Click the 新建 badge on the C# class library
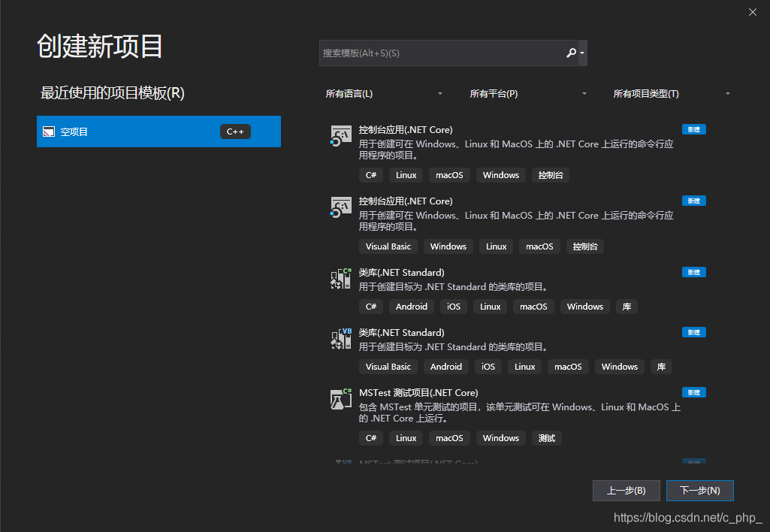This screenshot has height=532, width=770. tap(694, 272)
